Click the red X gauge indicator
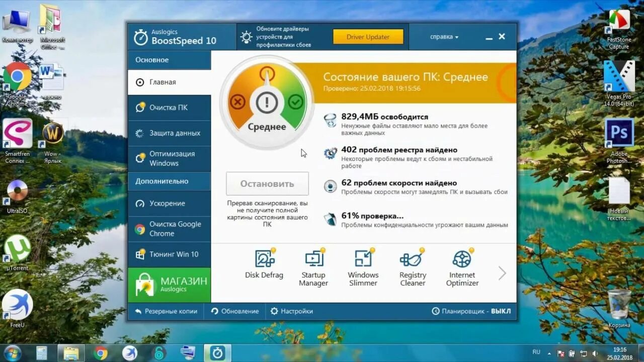The image size is (644, 362). [x=237, y=103]
